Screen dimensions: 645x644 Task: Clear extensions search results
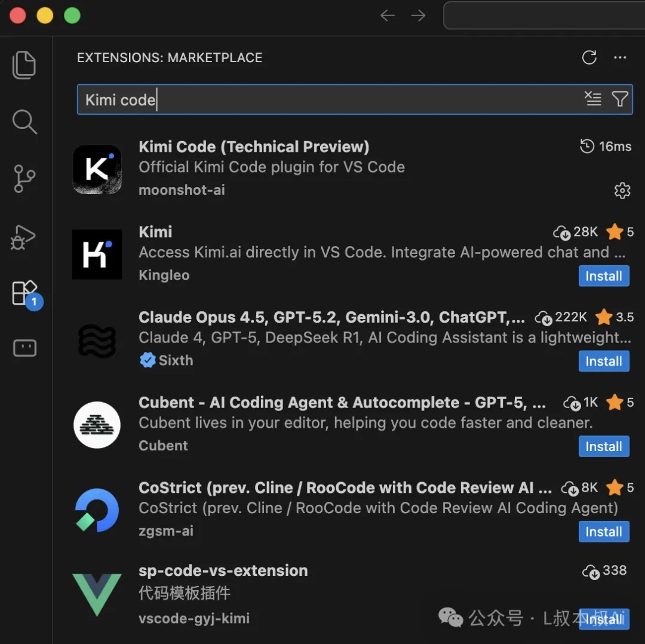[x=593, y=99]
